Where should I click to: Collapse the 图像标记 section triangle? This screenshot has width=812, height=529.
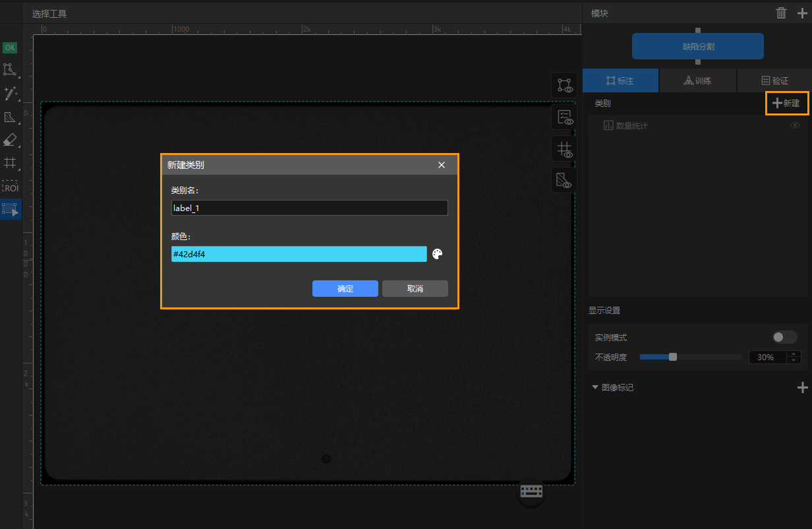[x=595, y=387]
